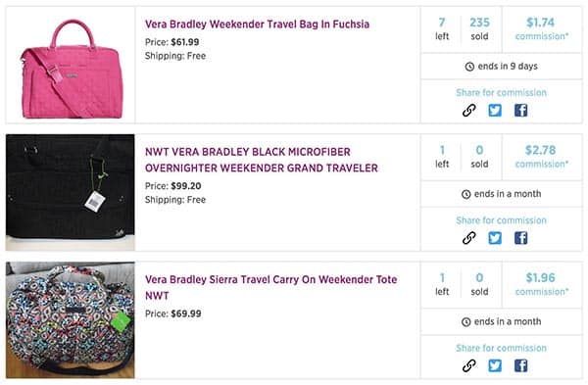
Task: Open NWT Vera Bradley Black Microfiber listing
Action: click(262, 160)
